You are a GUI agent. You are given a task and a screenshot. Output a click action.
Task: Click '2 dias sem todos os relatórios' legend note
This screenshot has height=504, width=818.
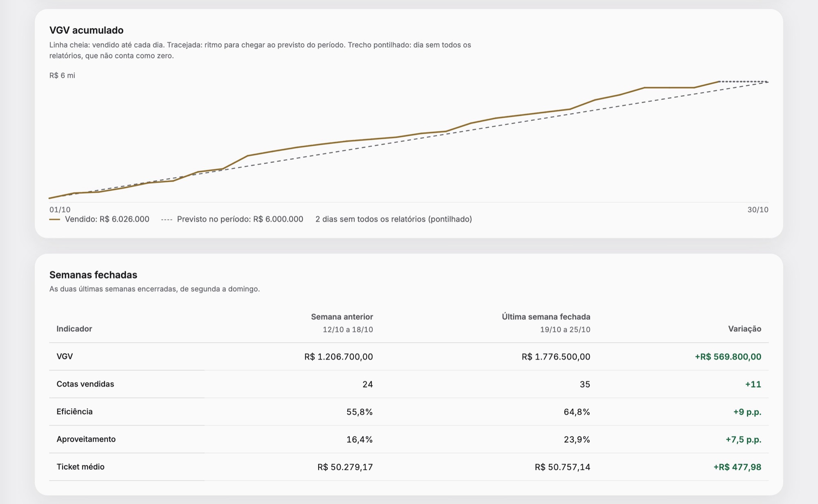393,219
